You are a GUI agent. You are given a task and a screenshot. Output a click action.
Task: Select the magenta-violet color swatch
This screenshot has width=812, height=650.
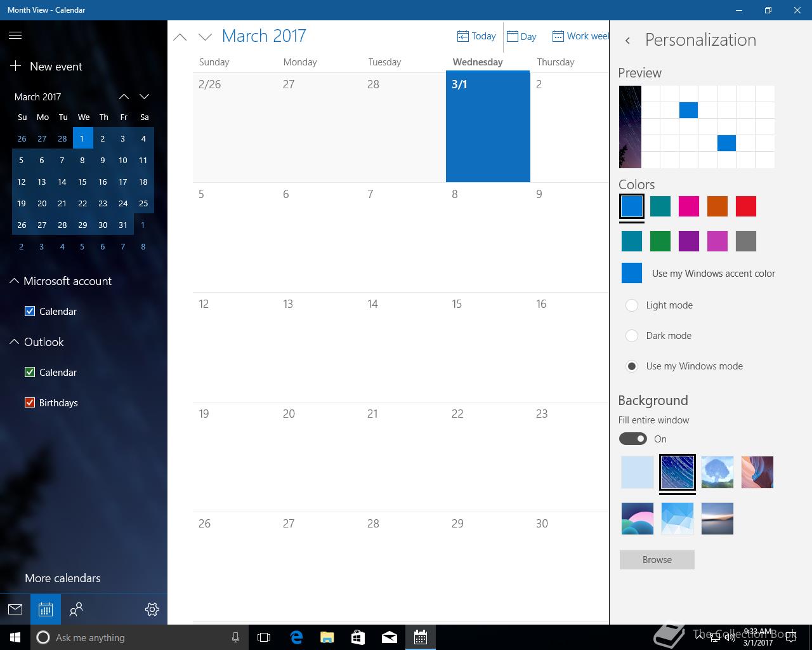tap(717, 241)
